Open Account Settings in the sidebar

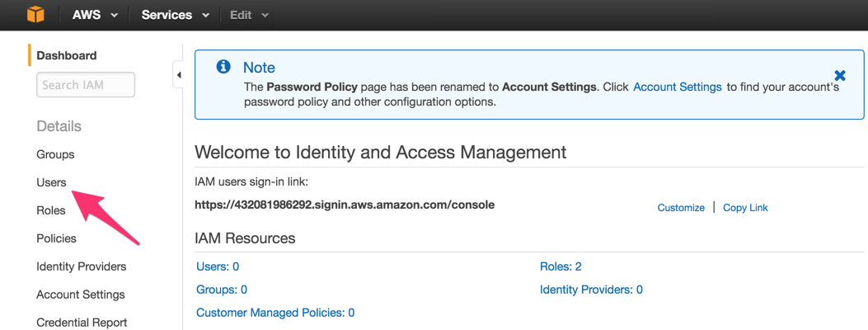[81, 295]
